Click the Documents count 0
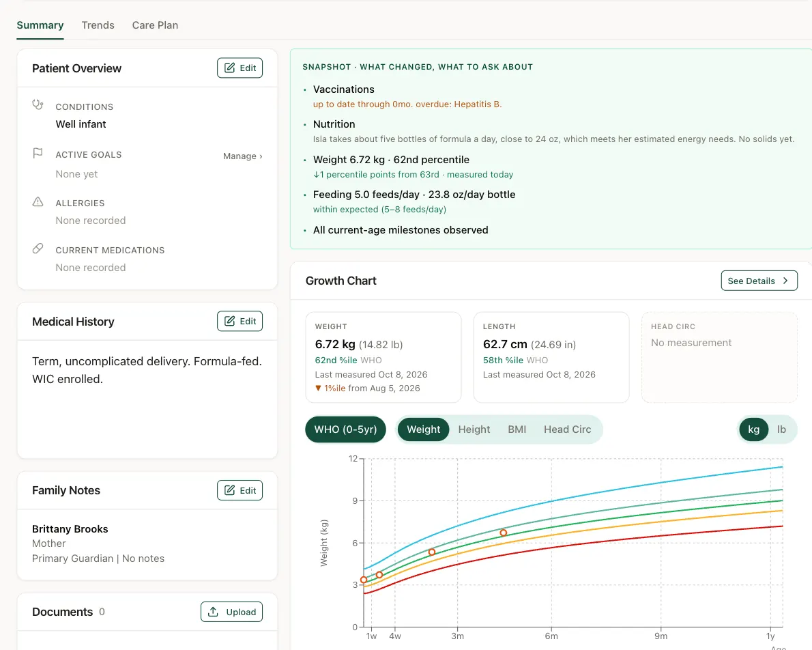The width and height of the screenshot is (812, 650). [x=102, y=612]
